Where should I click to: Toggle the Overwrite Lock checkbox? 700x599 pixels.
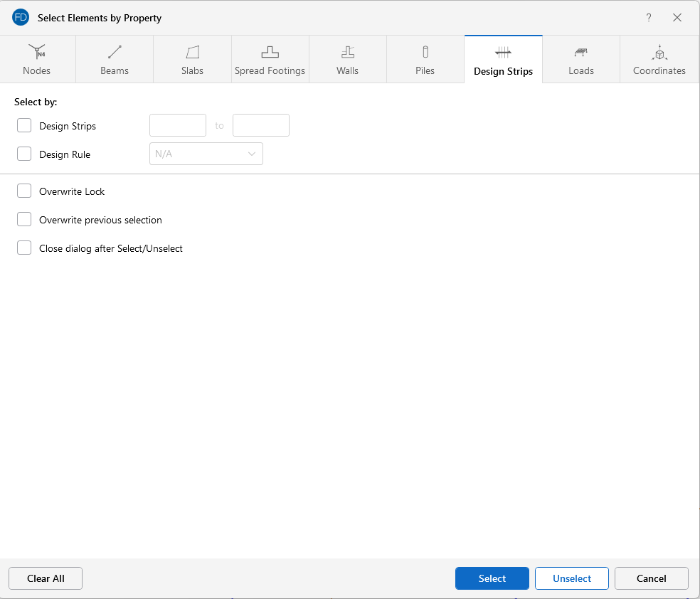coord(25,191)
